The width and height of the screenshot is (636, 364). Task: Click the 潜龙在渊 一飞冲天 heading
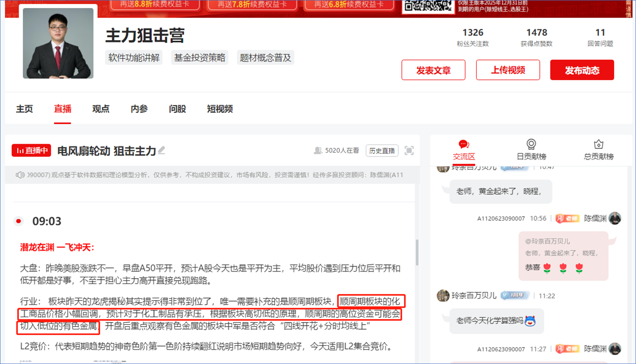(x=57, y=247)
